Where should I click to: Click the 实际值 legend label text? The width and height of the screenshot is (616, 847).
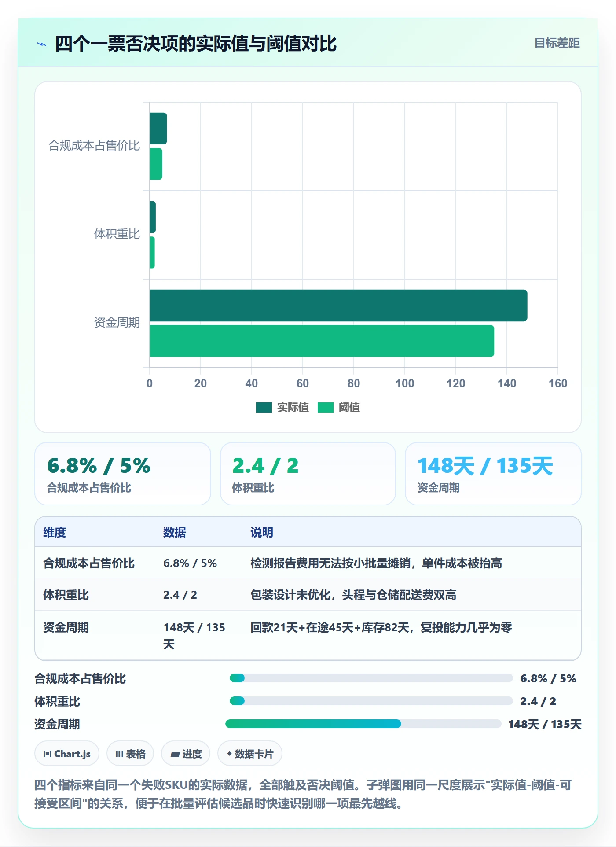[293, 408]
